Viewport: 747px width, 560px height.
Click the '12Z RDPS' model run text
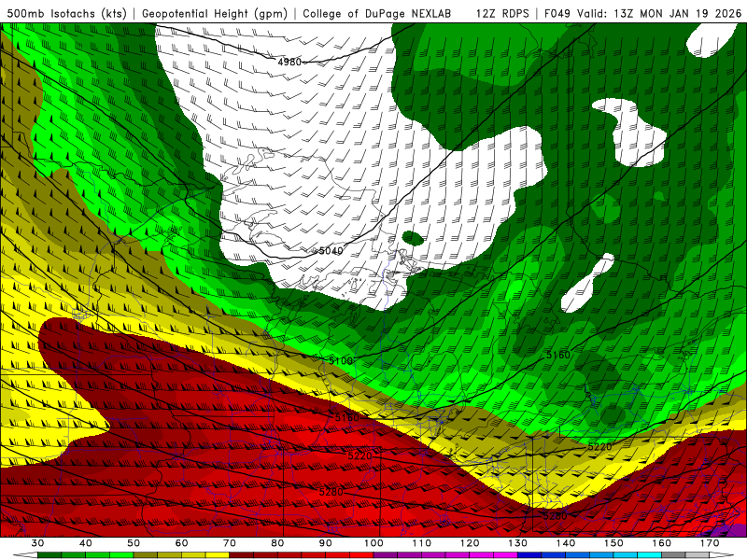(x=502, y=13)
